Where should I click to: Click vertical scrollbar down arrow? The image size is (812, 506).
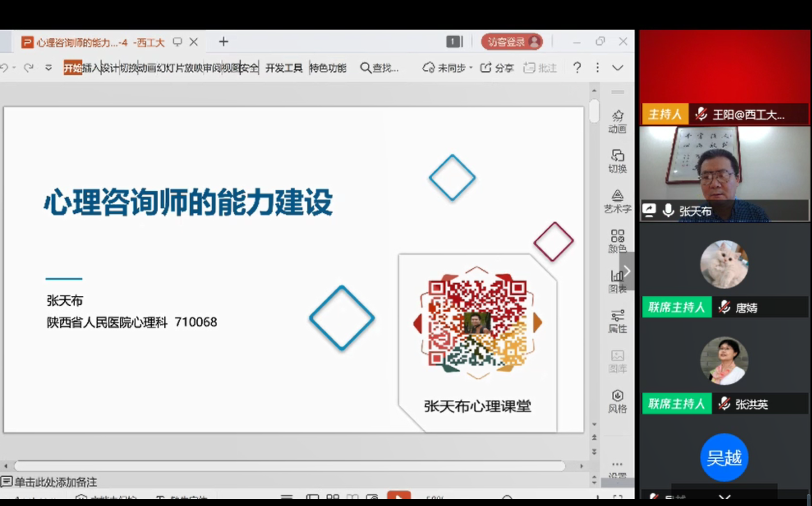coord(594,424)
